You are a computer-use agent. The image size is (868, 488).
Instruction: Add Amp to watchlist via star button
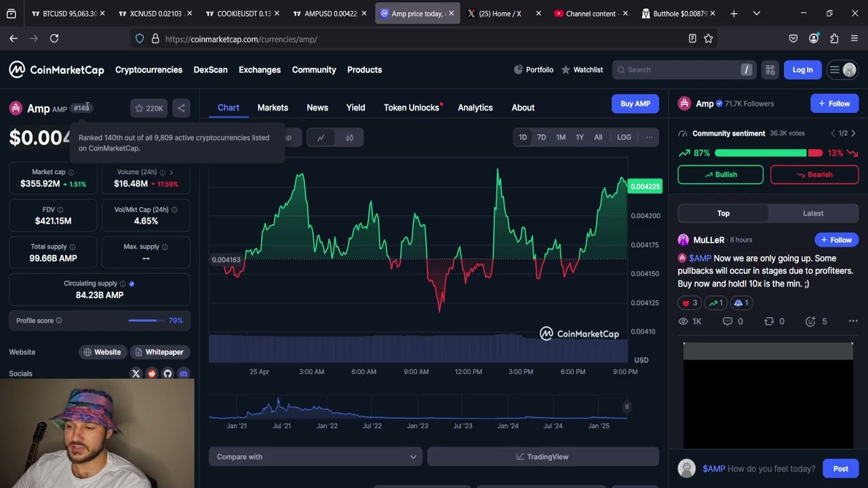149,108
